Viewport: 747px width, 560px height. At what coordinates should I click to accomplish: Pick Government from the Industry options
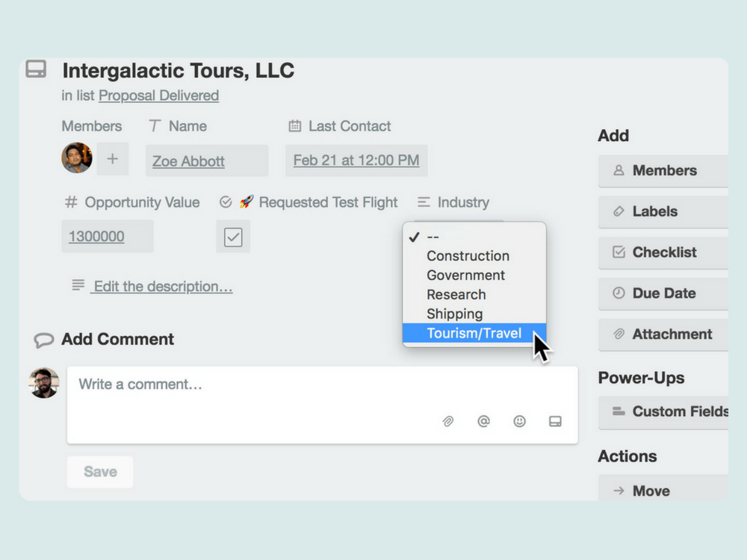click(465, 276)
